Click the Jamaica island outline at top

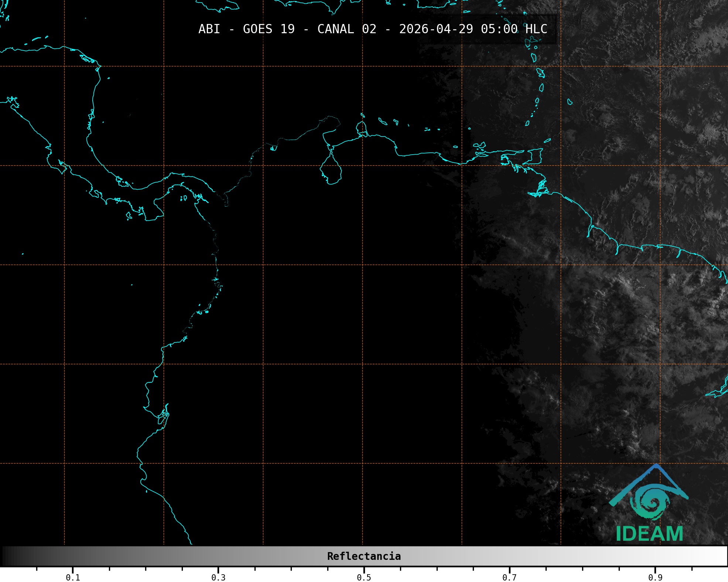coord(218,6)
